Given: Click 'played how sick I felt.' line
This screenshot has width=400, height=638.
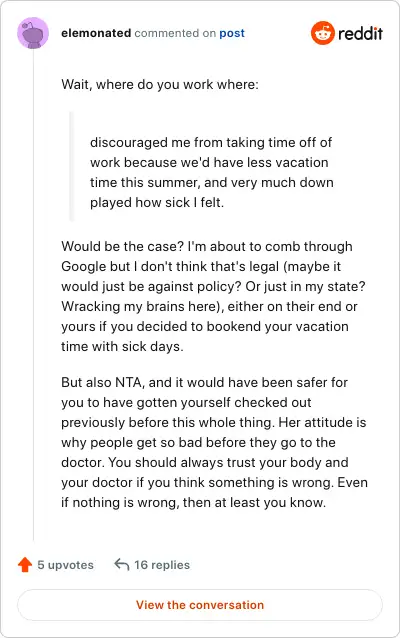Looking at the screenshot, I should (x=157, y=203).
